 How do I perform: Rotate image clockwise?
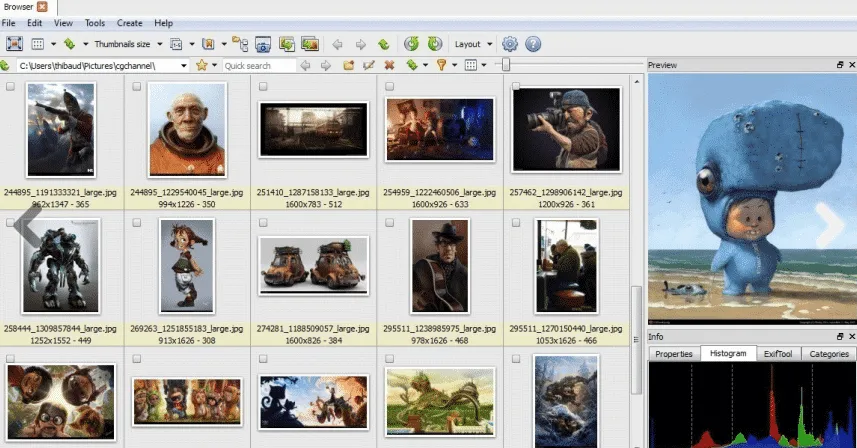point(435,44)
